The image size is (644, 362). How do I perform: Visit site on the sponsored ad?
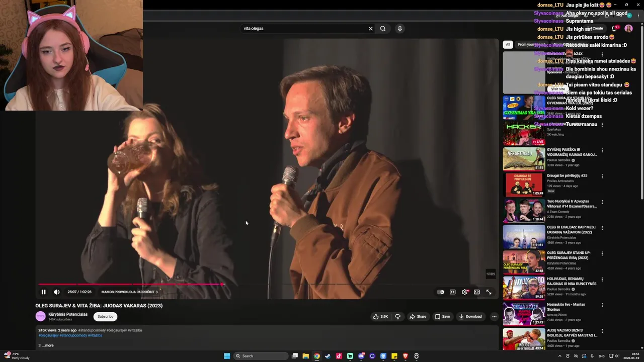pos(557,89)
